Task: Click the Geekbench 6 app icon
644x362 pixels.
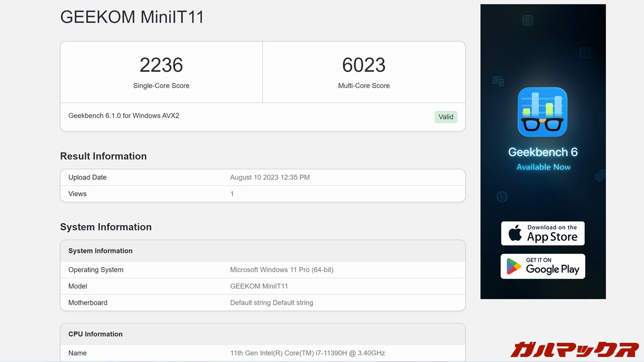Action: coord(543,112)
